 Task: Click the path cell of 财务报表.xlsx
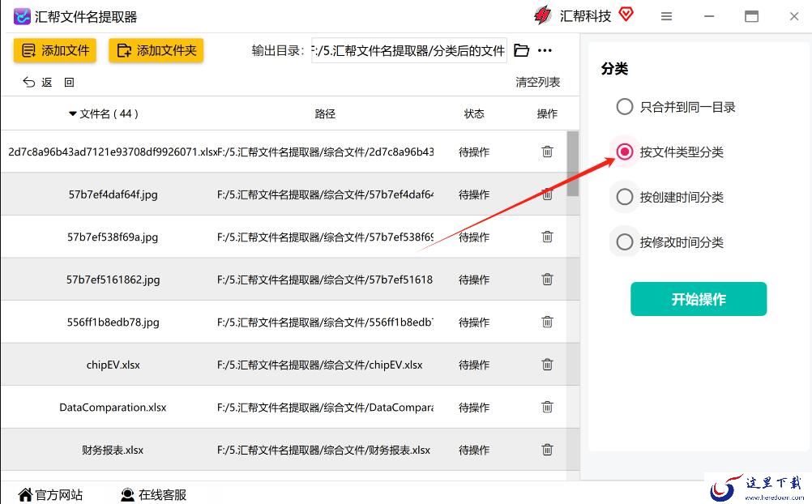323,450
